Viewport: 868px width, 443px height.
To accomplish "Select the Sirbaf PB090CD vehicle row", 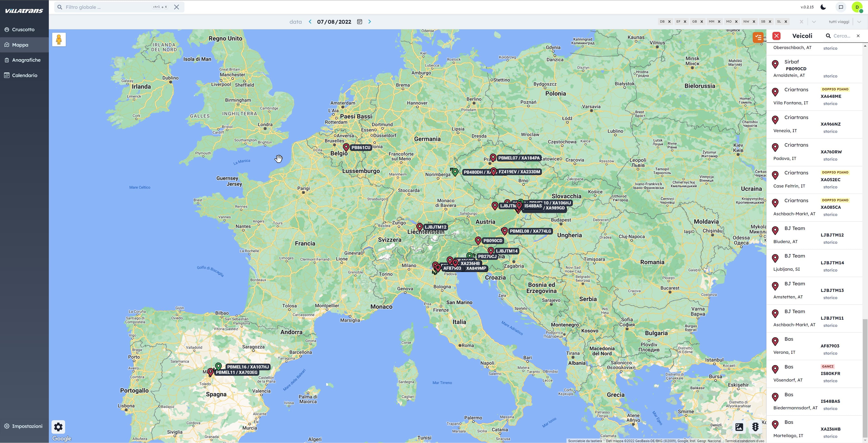I will coord(814,69).
